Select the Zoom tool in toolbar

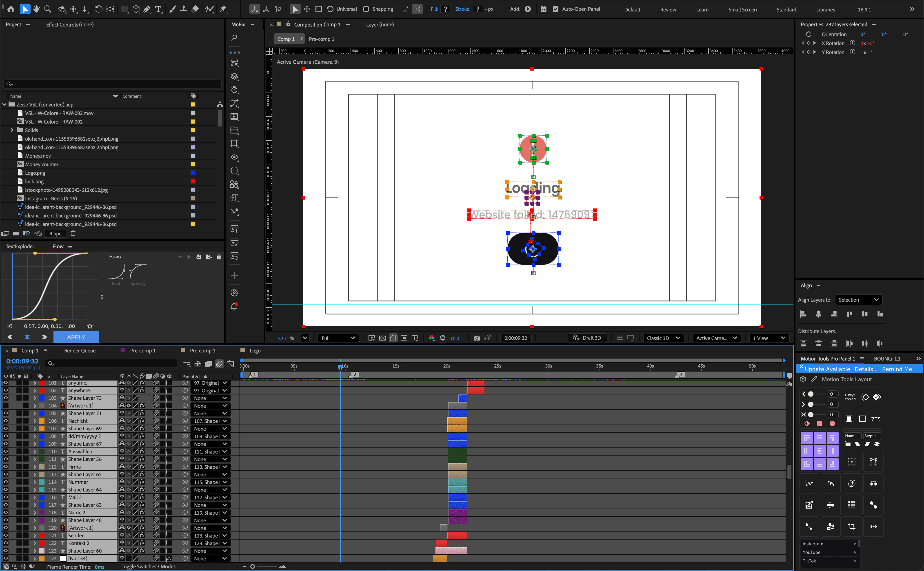pyautogui.click(x=48, y=9)
